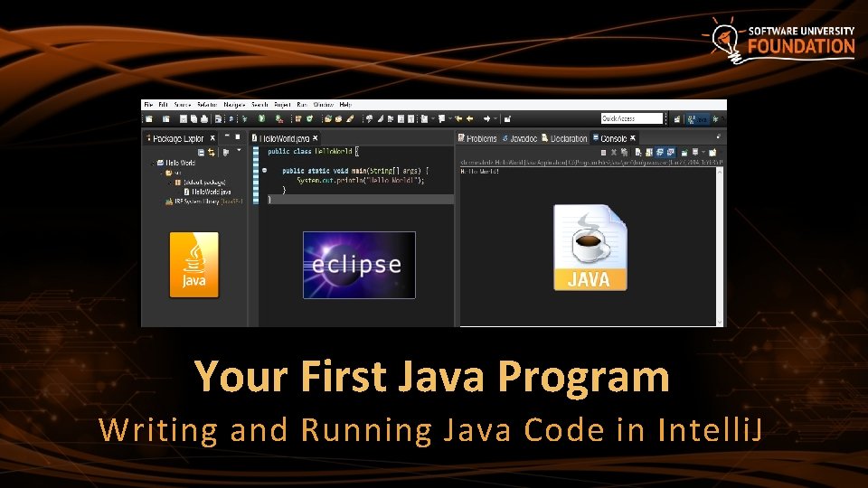The height and width of the screenshot is (488, 868).
Task: Close the HelloWorld.java editor tab
Action: 315,138
